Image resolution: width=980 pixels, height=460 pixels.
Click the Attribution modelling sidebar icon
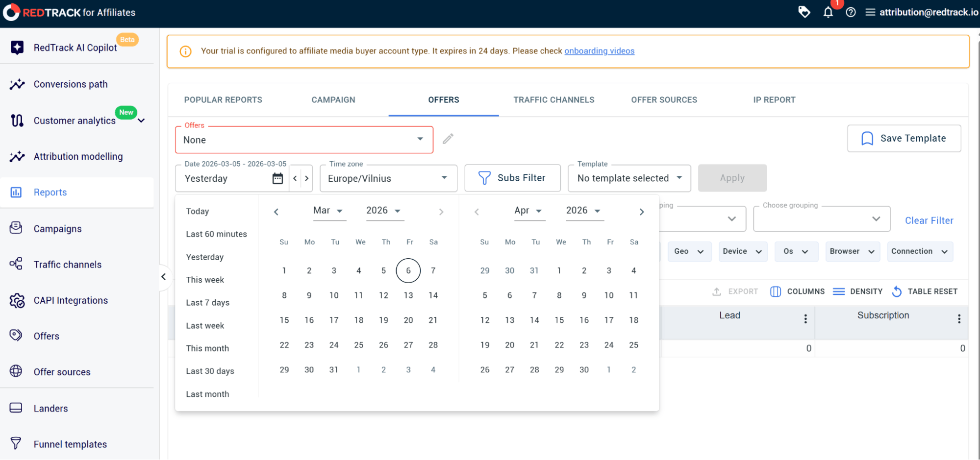click(17, 156)
